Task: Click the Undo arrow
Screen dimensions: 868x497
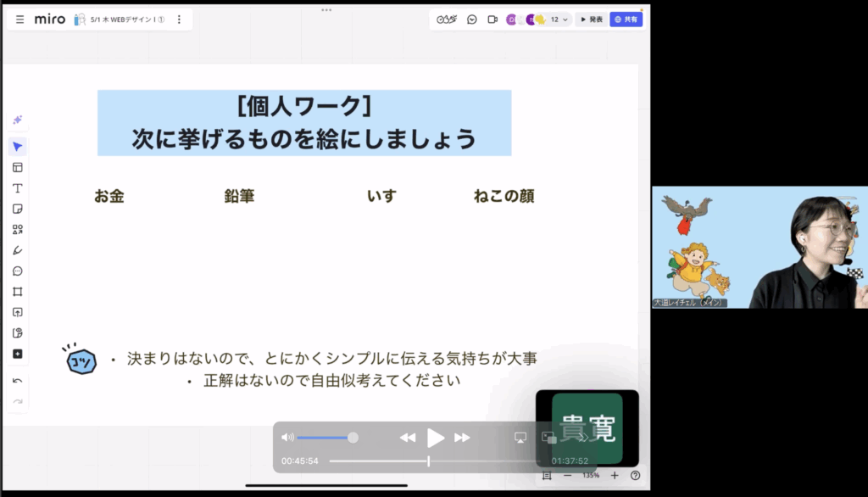Action: pos(17,381)
